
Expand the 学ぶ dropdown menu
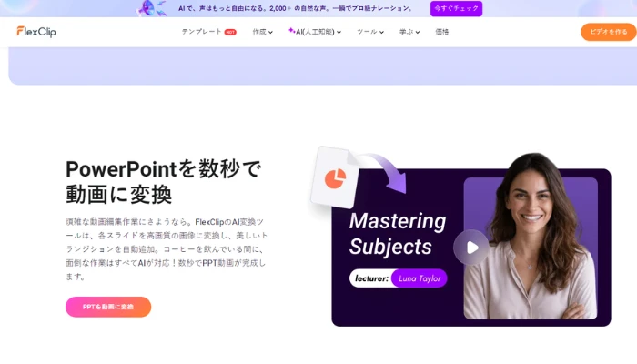[x=409, y=32]
